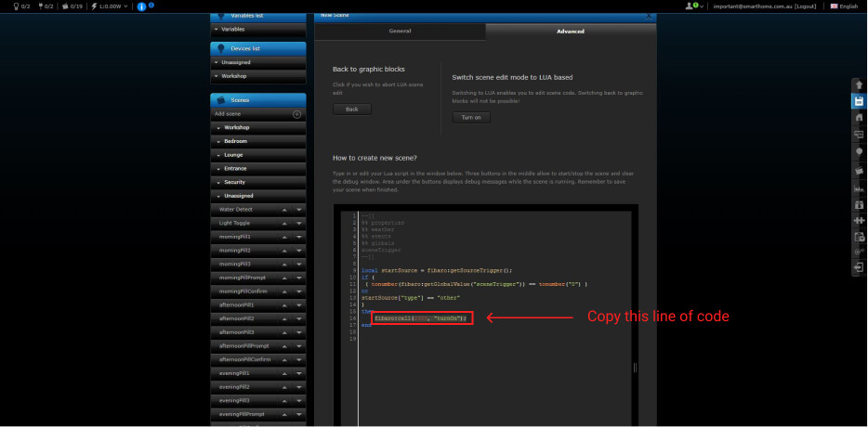Open the energy chart icon in right sidebar

click(x=859, y=188)
